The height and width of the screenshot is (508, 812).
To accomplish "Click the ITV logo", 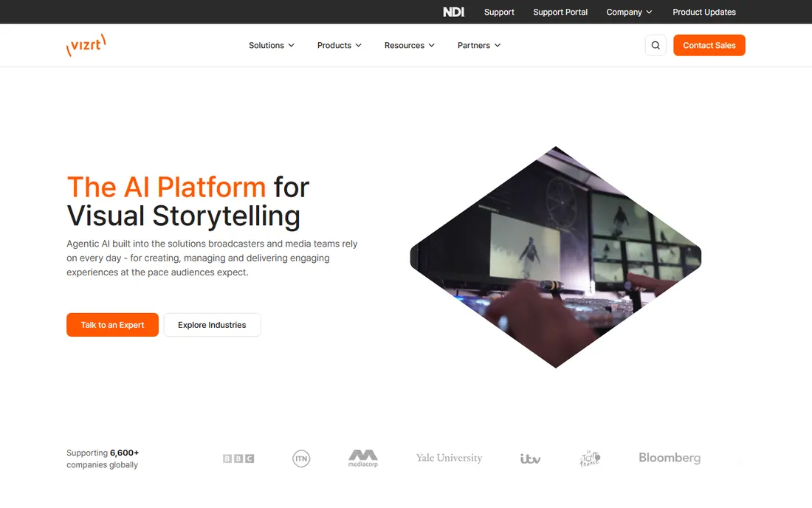I will coord(530,459).
